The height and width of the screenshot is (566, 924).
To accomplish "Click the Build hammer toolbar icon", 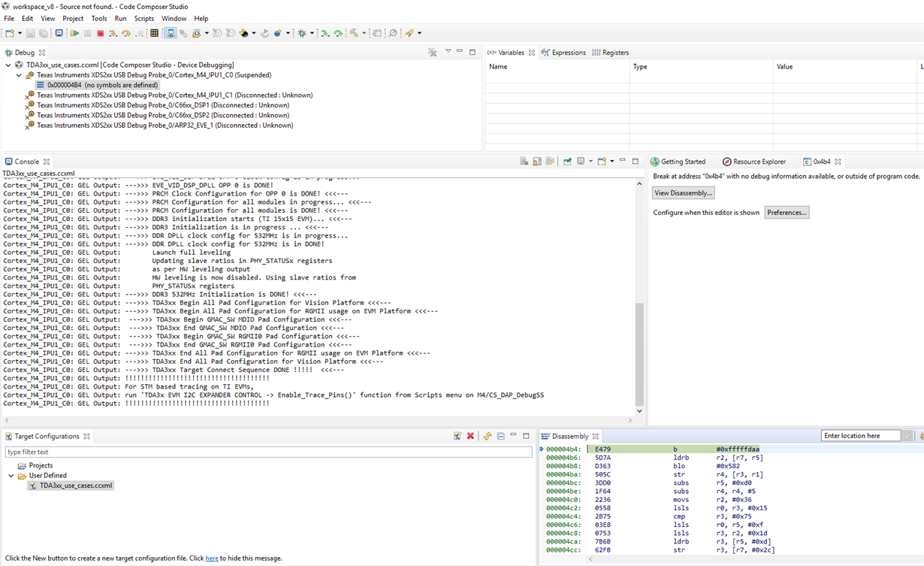I will [353, 33].
